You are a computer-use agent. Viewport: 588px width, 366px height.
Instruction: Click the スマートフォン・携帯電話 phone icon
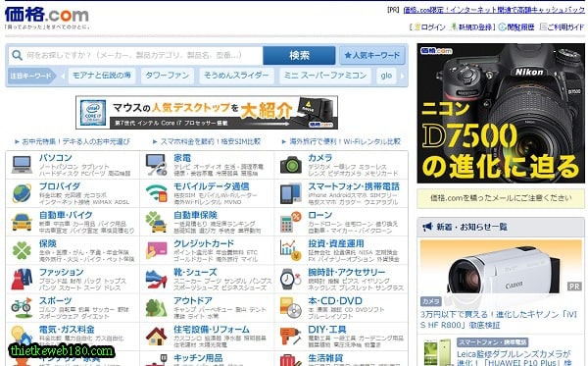(x=291, y=193)
